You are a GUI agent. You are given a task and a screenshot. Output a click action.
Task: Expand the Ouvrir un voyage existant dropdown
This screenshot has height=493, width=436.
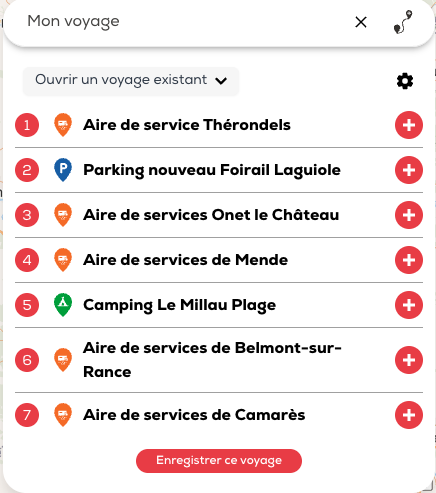point(131,81)
